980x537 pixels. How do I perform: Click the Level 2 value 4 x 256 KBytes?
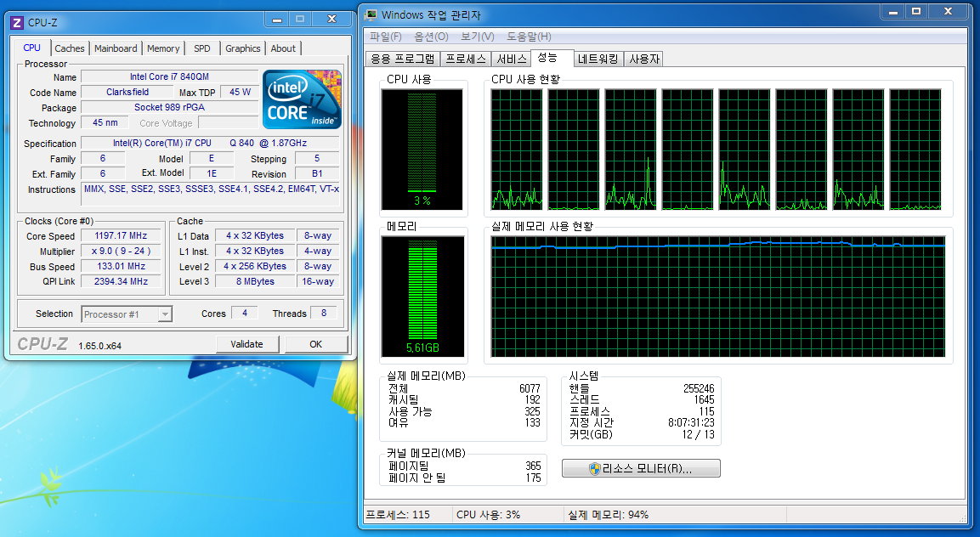click(x=255, y=266)
